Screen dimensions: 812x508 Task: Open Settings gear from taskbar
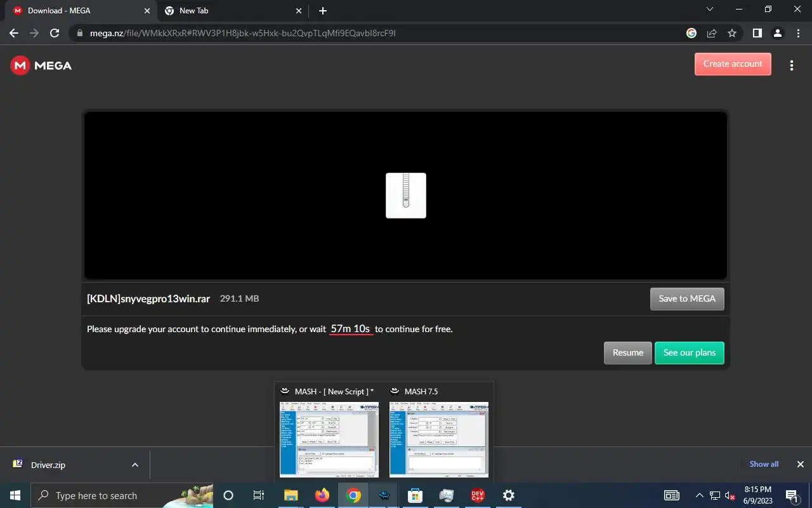[508, 495]
